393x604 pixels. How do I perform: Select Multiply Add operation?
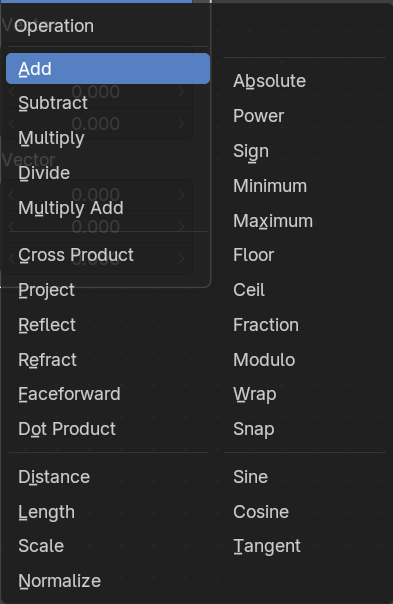click(x=108, y=208)
